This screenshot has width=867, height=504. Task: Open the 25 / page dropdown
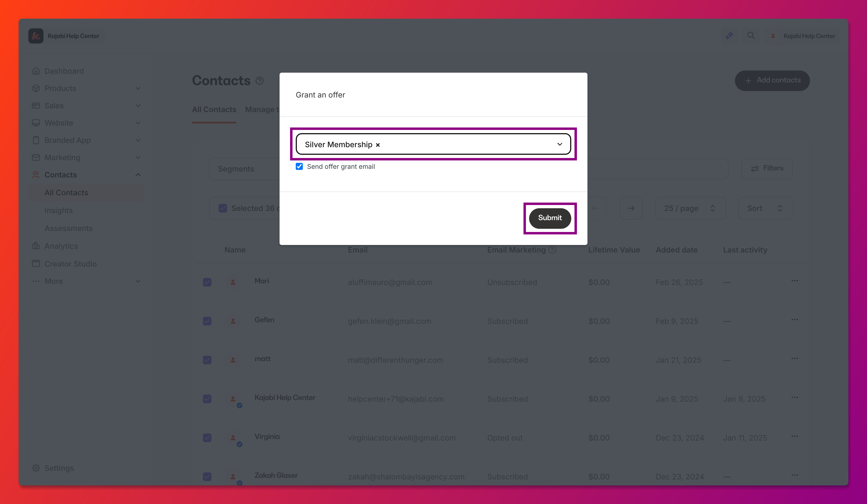point(690,208)
